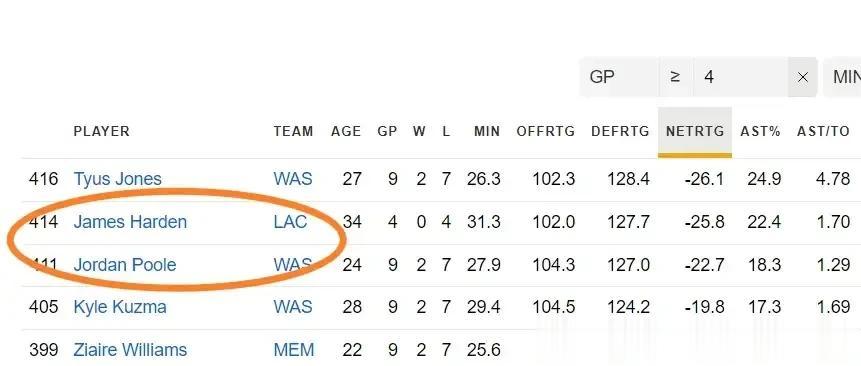Sort by PLAYER column header
The image size is (861, 366).
pos(102,132)
